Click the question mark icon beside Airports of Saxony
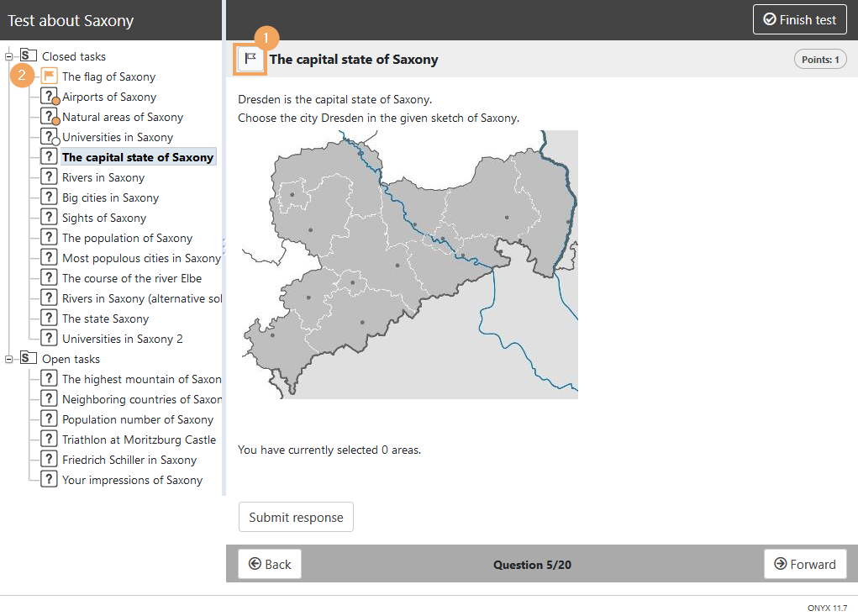 point(49,97)
